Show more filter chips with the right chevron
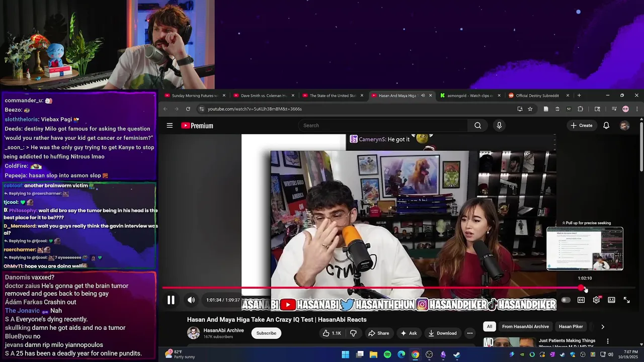The height and width of the screenshot is (362, 644). click(603, 327)
